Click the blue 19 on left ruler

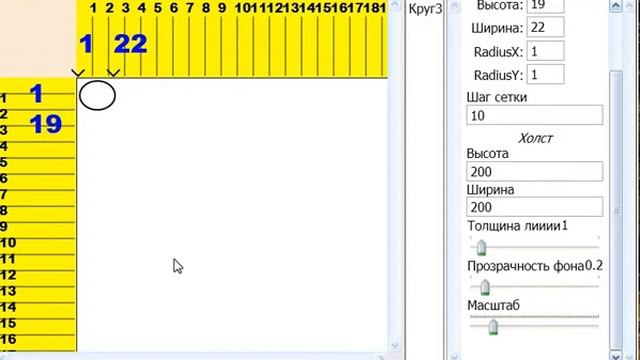click(x=46, y=124)
